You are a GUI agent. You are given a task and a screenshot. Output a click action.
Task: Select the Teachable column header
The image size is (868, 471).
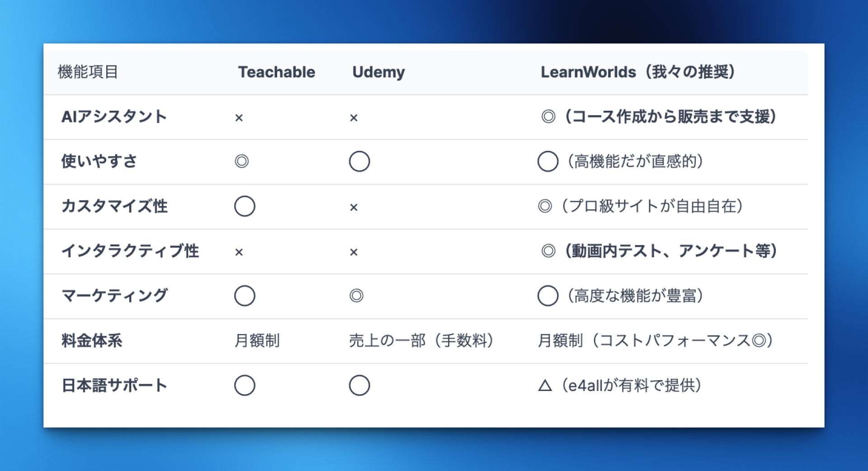point(277,72)
